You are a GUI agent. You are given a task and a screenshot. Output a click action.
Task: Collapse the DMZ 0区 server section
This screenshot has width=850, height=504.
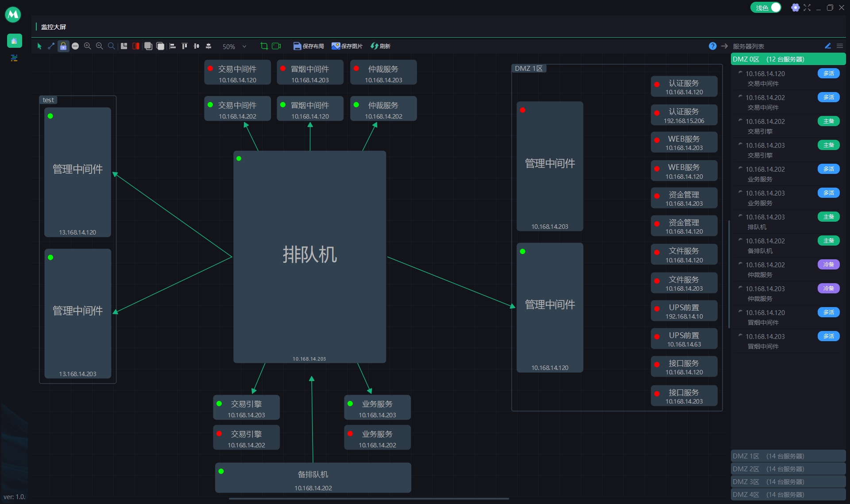tap(788, 59)
